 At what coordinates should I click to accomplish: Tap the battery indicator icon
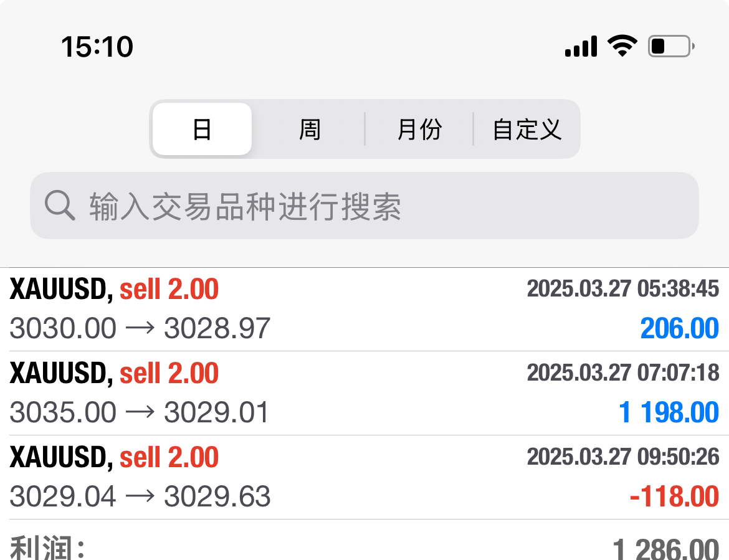pos(671,46)
